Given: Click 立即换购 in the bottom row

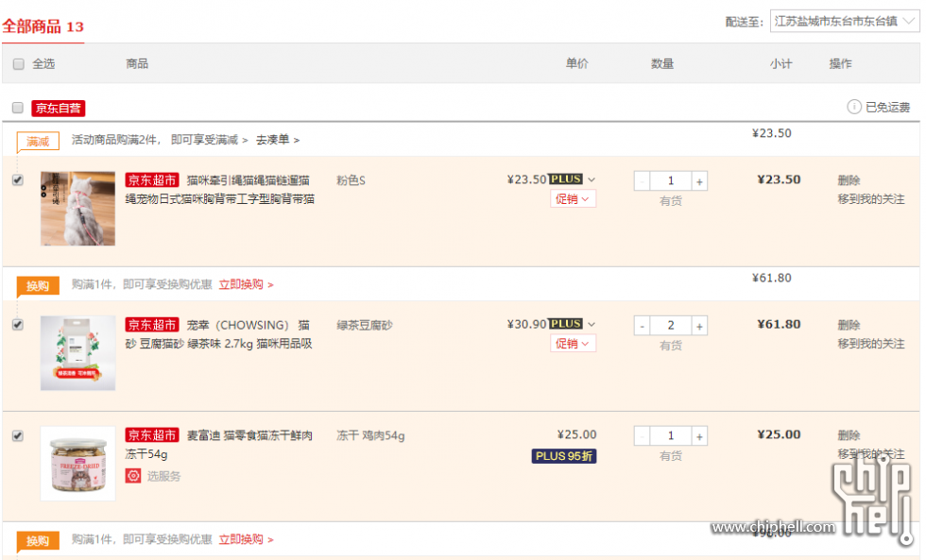Looking at the screenshot, I should coord(246,539).
